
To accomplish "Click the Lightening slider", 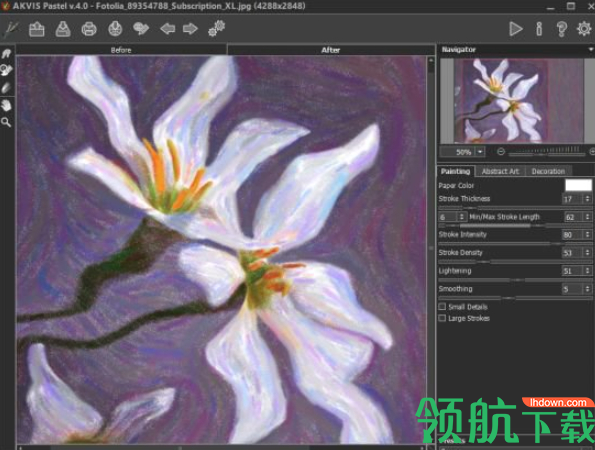I will click(515, 280).
